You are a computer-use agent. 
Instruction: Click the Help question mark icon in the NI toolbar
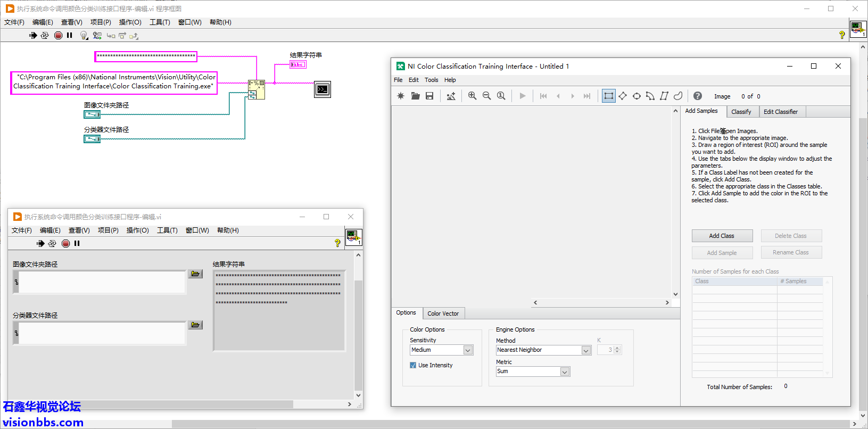[x=697, y=96]
